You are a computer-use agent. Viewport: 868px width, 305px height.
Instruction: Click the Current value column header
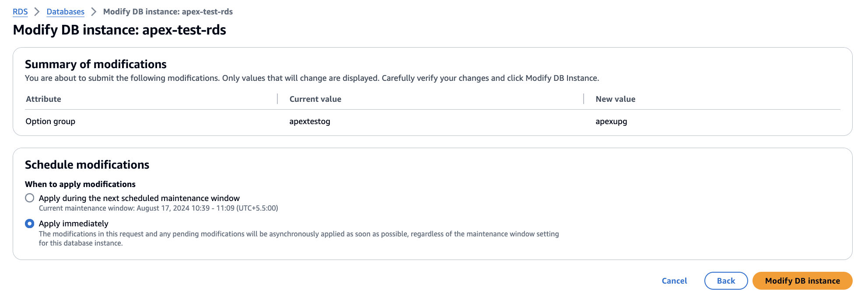(315, 99)
